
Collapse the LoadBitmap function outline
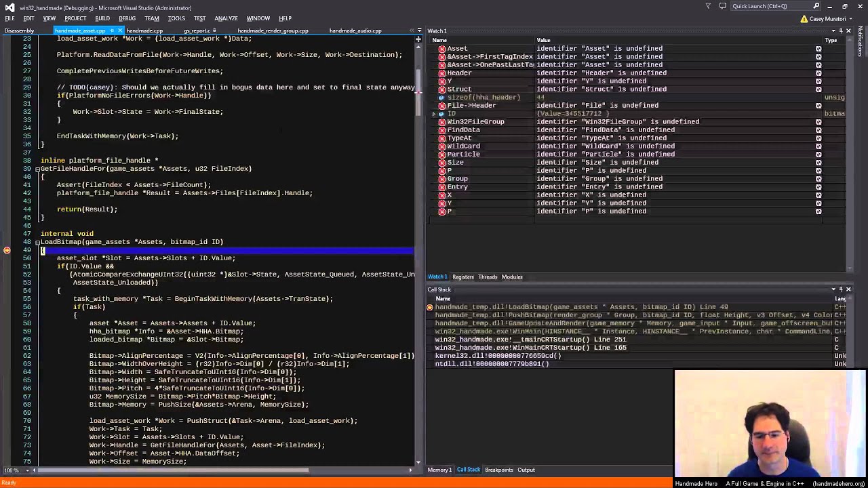click(x=37, y=242)
